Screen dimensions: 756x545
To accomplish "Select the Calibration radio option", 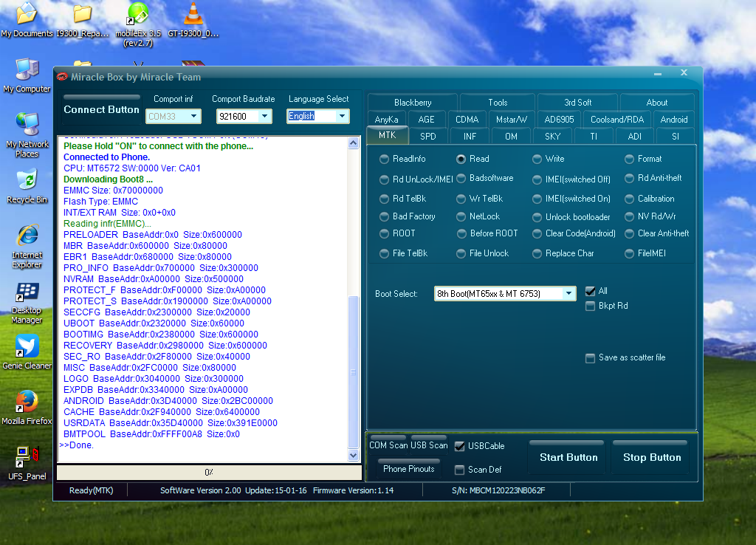I will coord(650,199).
